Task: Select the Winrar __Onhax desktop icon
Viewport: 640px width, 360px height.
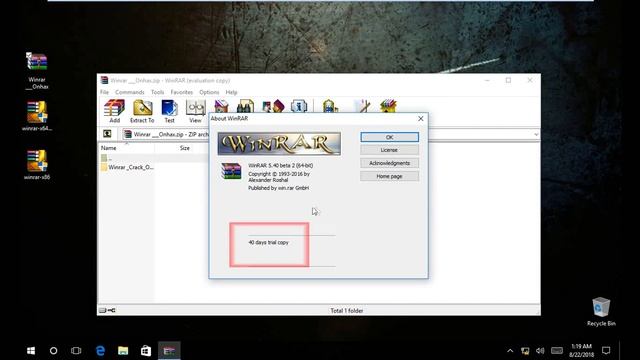Action: pos(37,71)
